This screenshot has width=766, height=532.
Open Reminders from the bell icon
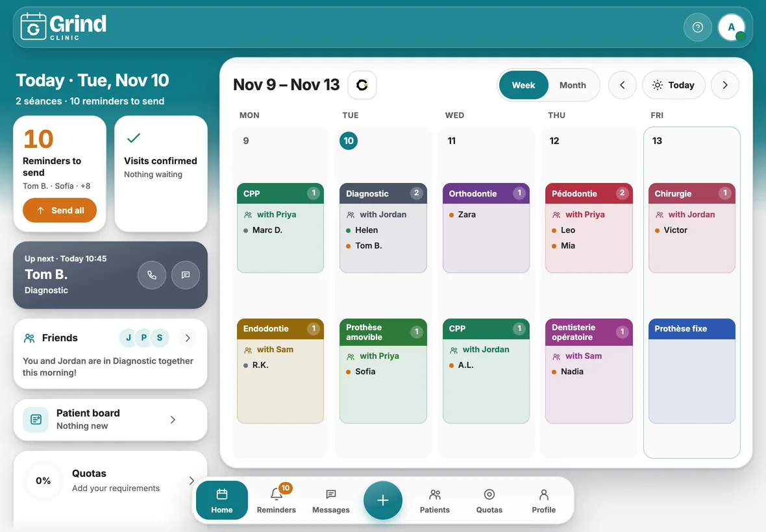(x=277, y=500)
